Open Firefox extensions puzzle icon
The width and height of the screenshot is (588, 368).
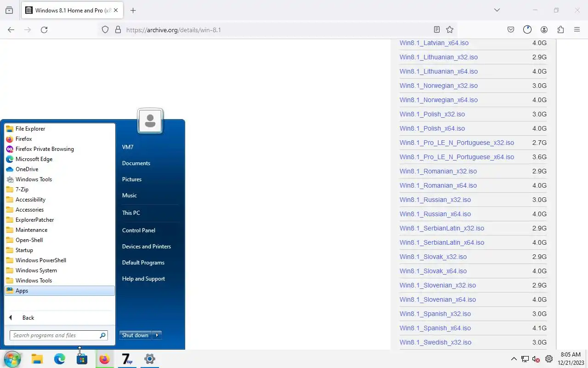tap(560, 30)
